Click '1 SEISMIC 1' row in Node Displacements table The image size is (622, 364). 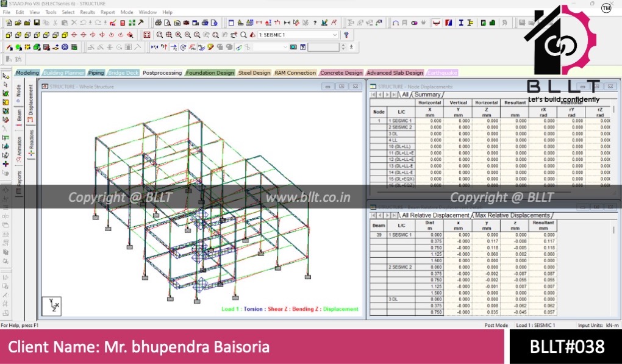click(401, 121)
